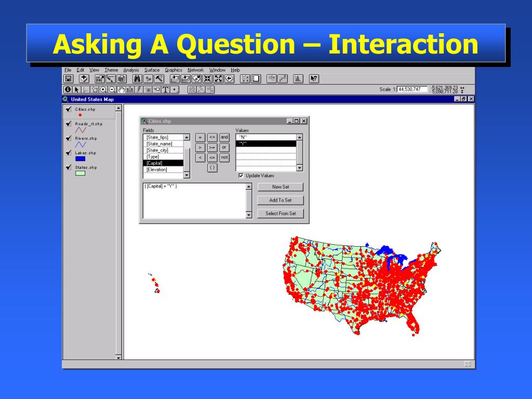Click context Help arrow-question icon
532x399 pixels.
click(314, 79)
